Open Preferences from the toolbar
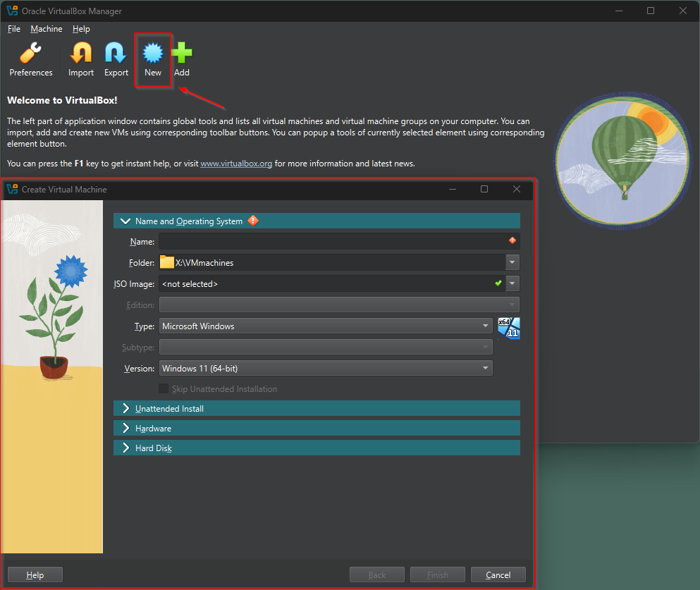700x590 pixels. (x=31, y=59)
